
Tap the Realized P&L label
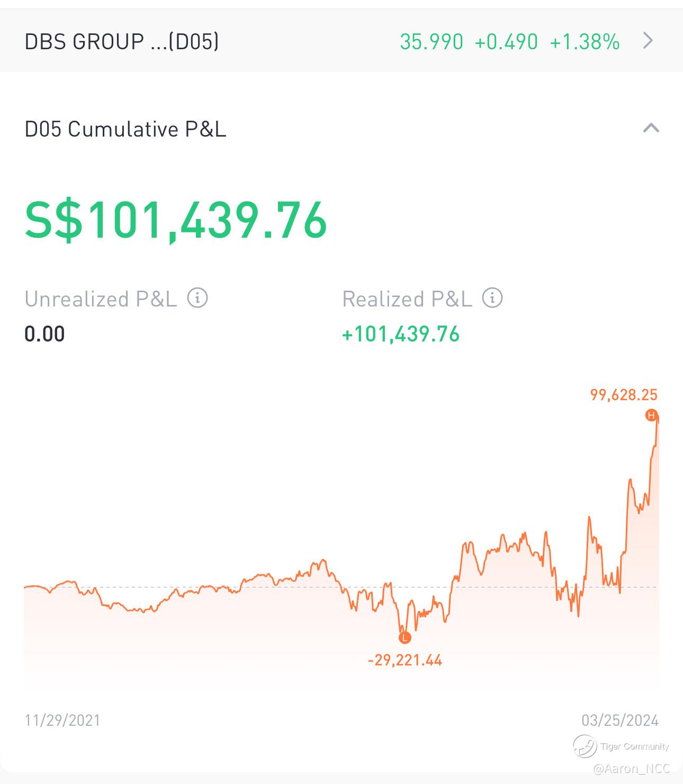click(x=407, y=299)
